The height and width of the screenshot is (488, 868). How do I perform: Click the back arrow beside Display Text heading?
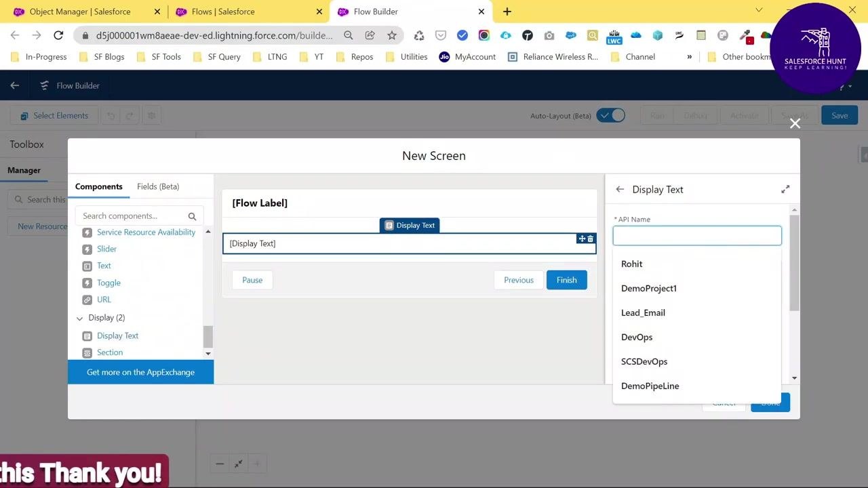click(x=620, y=190)
